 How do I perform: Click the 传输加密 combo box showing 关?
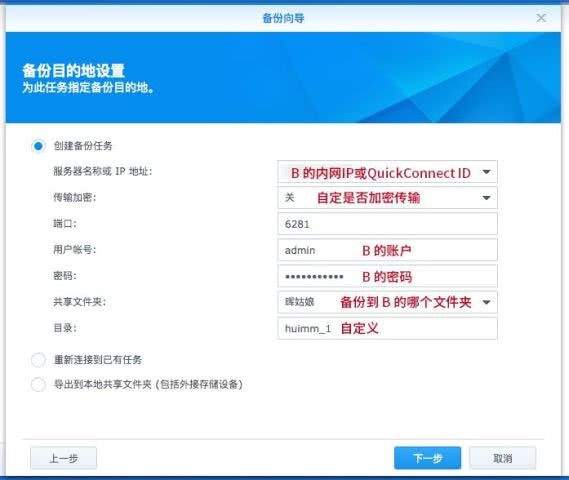coord(378,198)
